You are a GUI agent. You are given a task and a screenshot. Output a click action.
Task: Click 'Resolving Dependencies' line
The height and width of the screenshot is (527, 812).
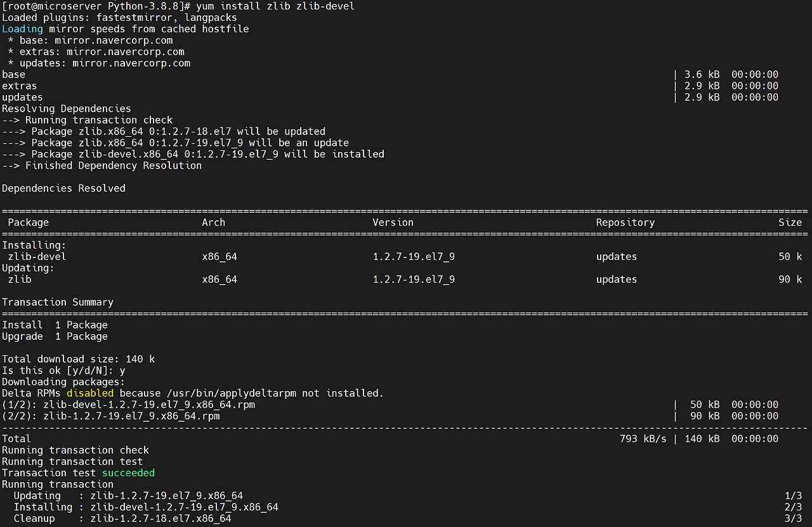click(67, 109)
